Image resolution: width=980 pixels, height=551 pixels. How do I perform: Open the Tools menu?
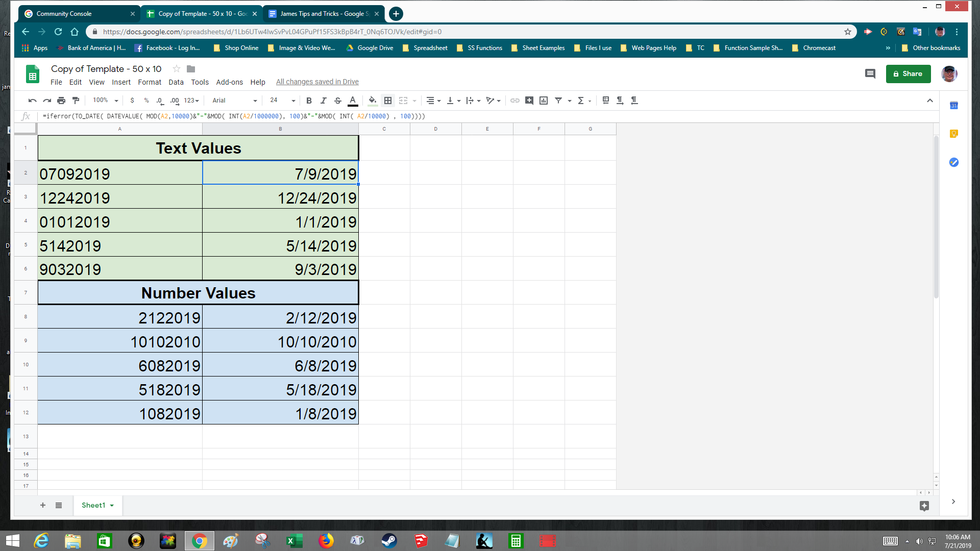point(200,82)
